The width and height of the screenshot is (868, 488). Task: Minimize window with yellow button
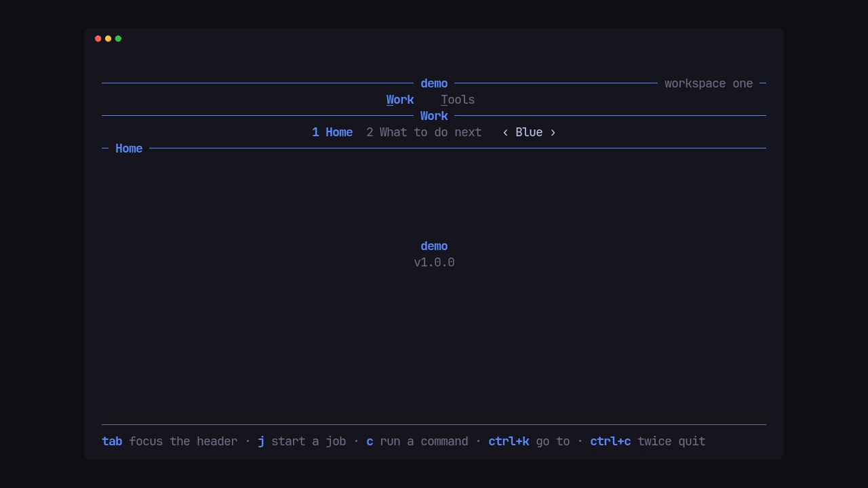tap(108, 39)
